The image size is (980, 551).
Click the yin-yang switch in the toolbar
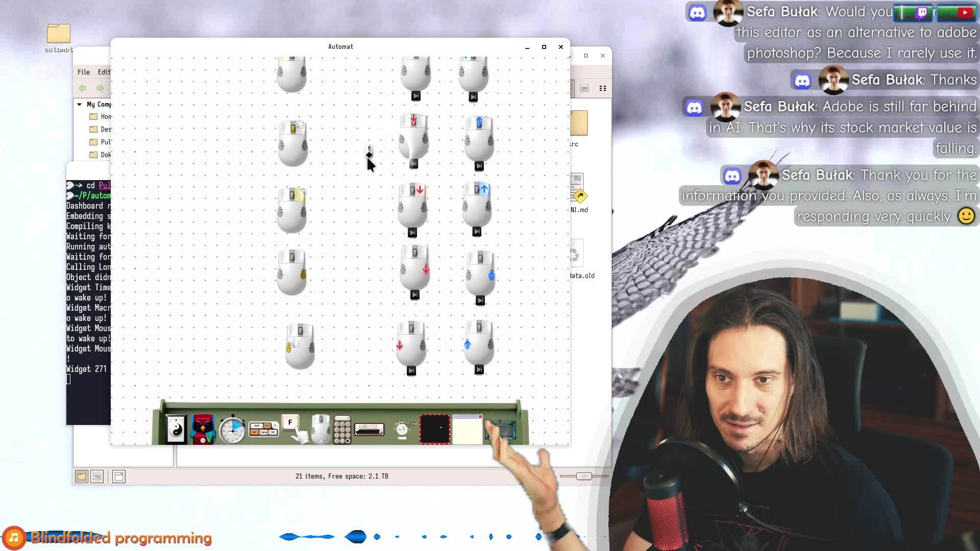[176, 430]
